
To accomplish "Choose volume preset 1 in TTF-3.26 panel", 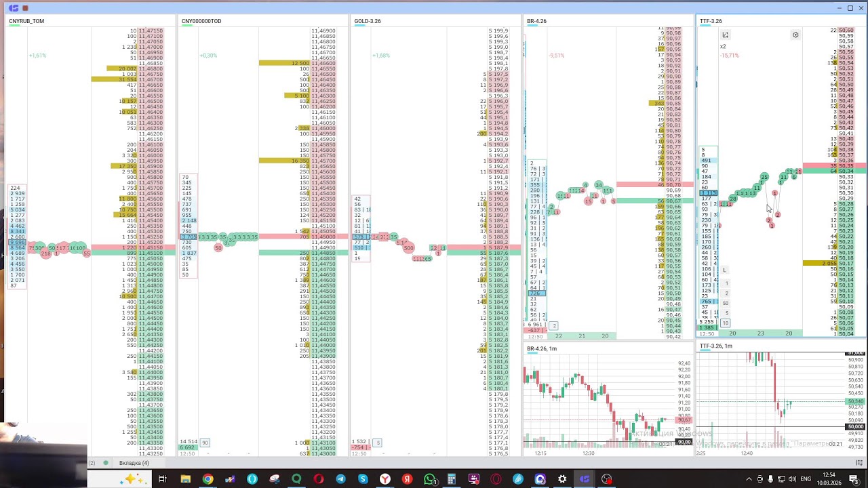I will 726,283.
